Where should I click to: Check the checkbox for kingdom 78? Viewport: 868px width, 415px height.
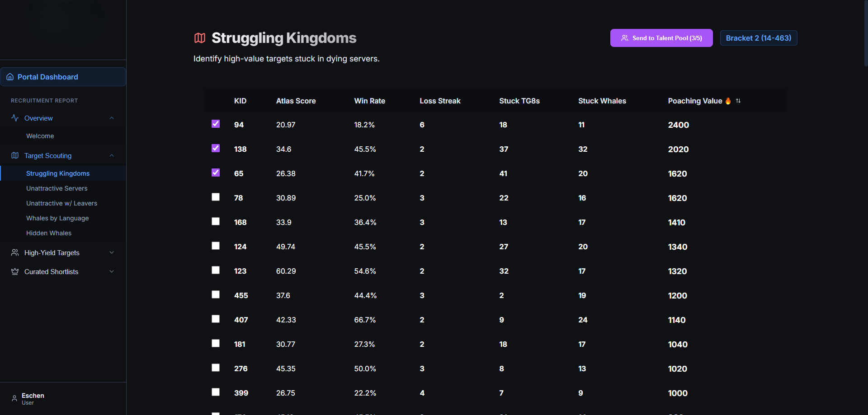point(216,197)
